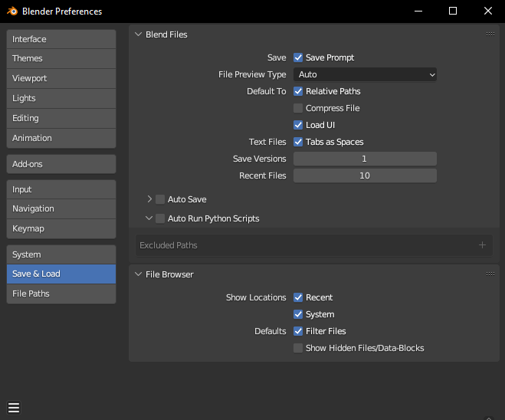Switch to the Themes tab
The height and width of the screenshot is (420, 505).
click(x=61, y=58)
